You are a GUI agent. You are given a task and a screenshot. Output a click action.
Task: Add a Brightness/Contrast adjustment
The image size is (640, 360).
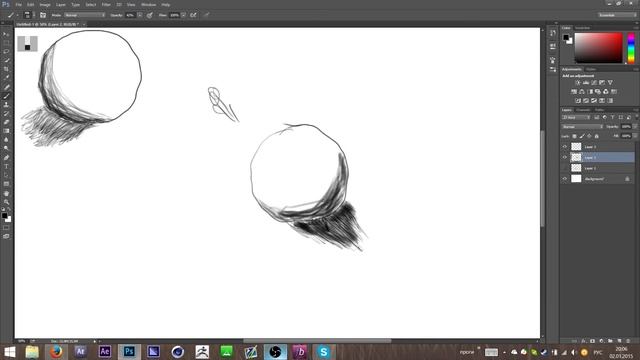coord(578,82)
